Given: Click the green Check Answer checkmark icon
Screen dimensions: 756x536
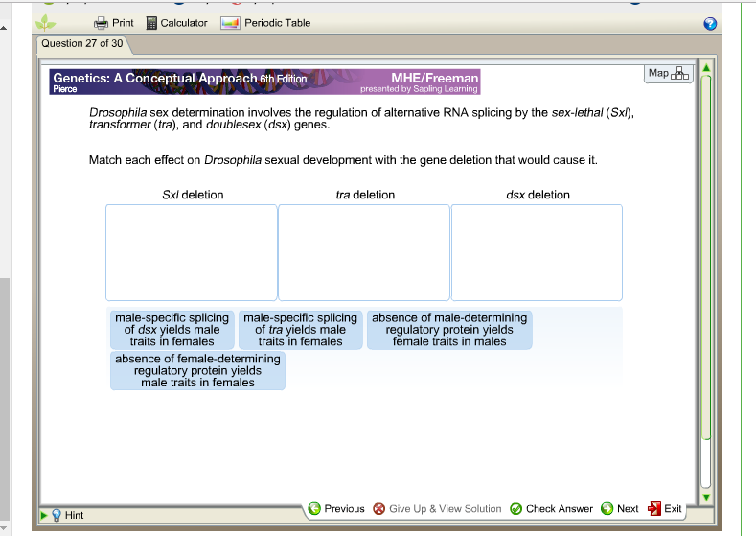Looking at the screenshot, I should (x=515, y=509).
